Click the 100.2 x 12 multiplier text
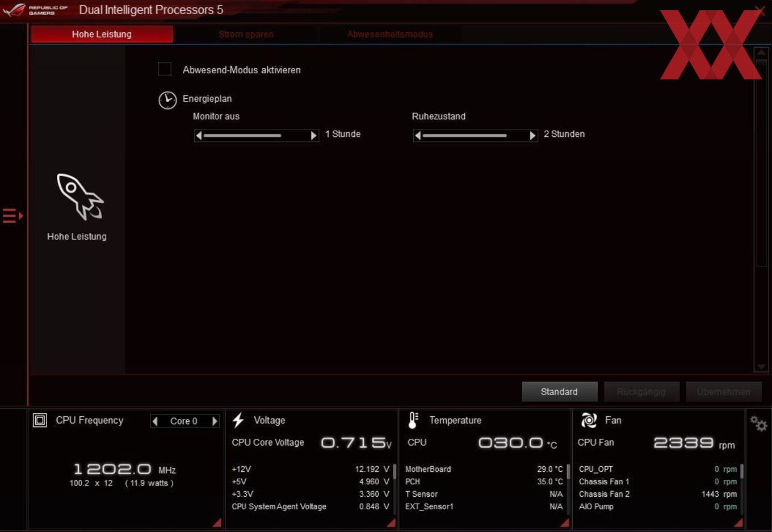 tap(91, 483)
